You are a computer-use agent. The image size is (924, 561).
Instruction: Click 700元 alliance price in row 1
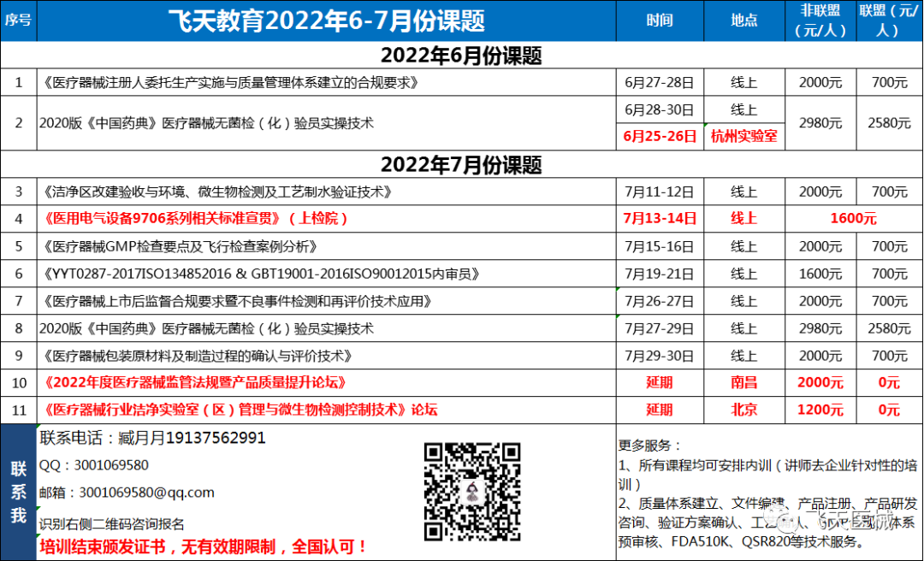coord(889,82)
